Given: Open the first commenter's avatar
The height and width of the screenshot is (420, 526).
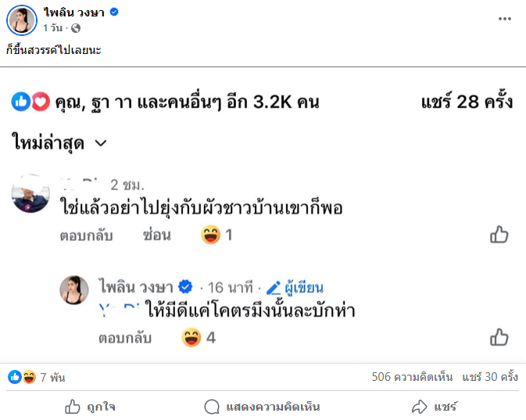Looking at the screenshot, I should (31, 193).
